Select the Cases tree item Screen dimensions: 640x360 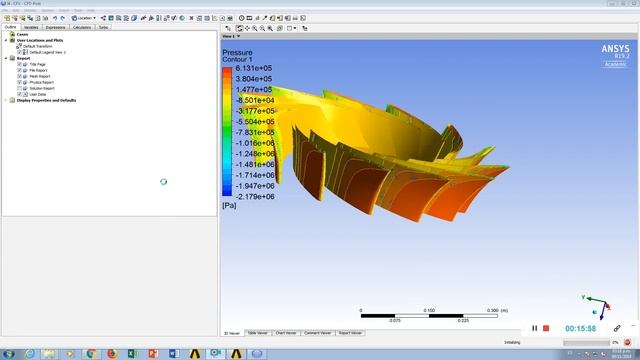(22, 35)
